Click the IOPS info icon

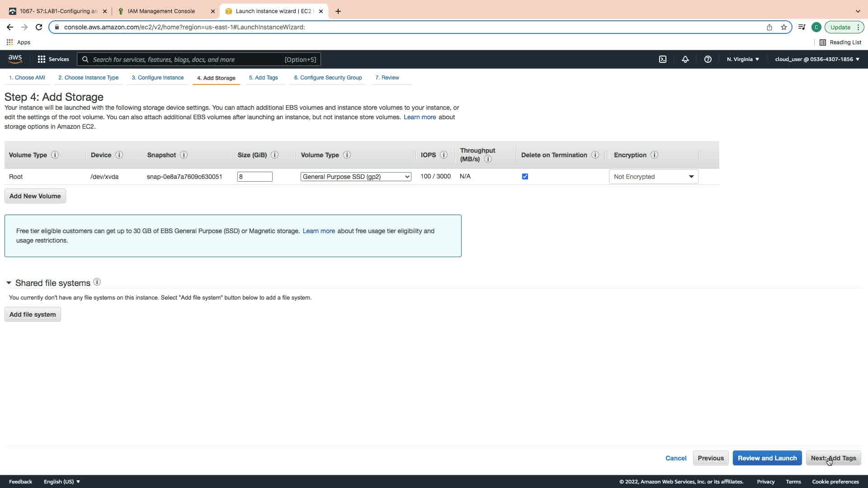444,155
